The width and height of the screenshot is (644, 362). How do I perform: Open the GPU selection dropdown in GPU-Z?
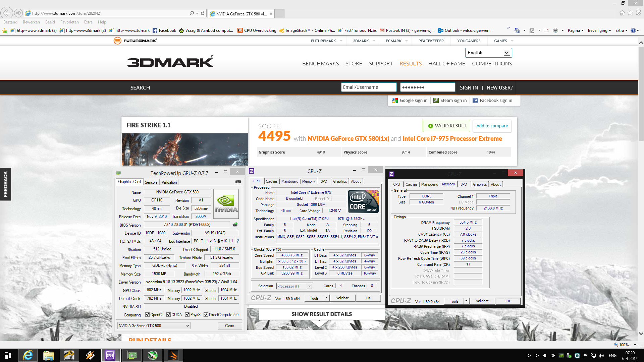(154, 326)
